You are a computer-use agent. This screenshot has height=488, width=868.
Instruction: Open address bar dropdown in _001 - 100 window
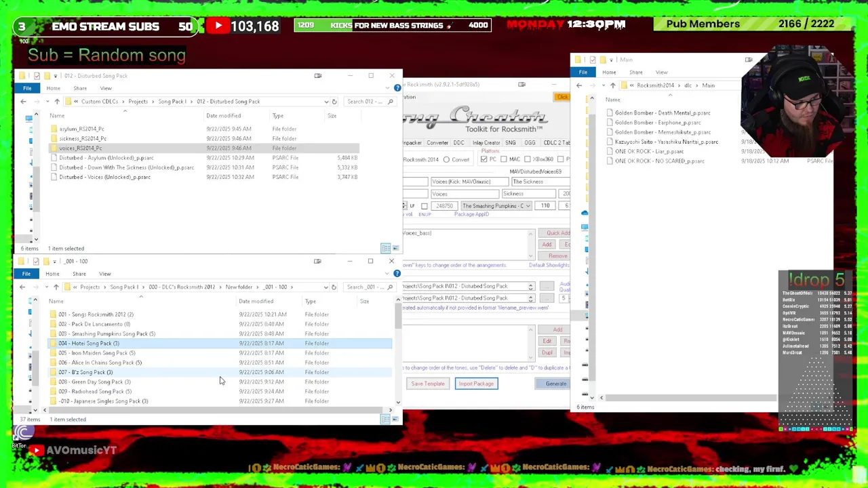325,287
